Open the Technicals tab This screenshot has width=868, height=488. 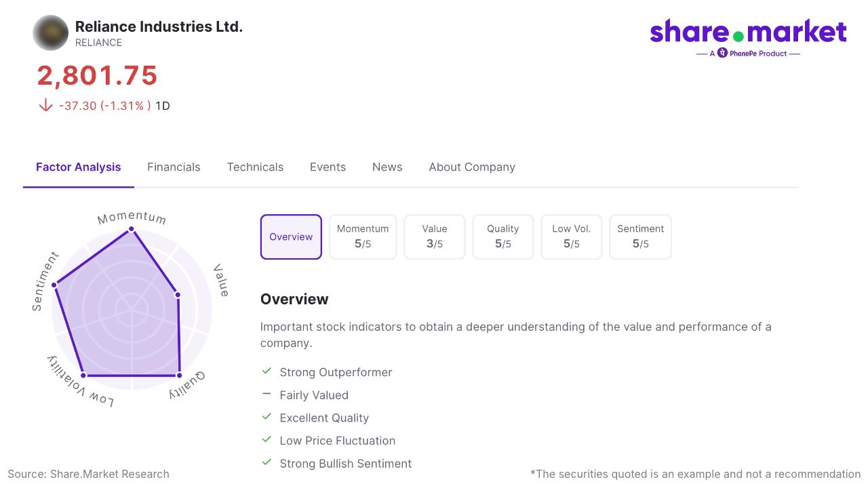coord(255,167)
